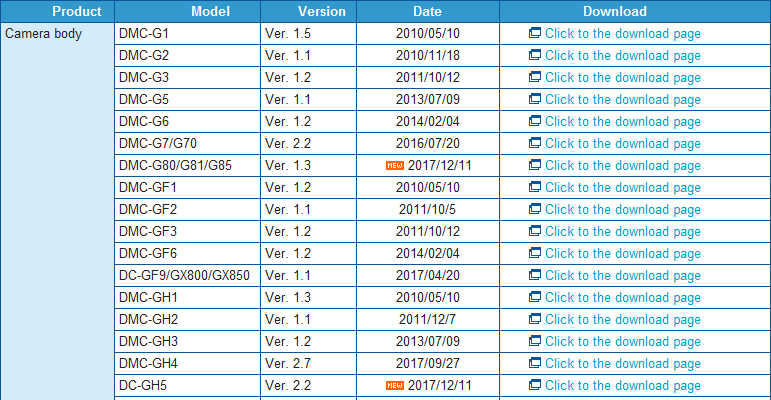This screenshot has height=400, width=771.
Task: Open DMC-G3 'Click to the download page' link
Action: coord(623,78)
